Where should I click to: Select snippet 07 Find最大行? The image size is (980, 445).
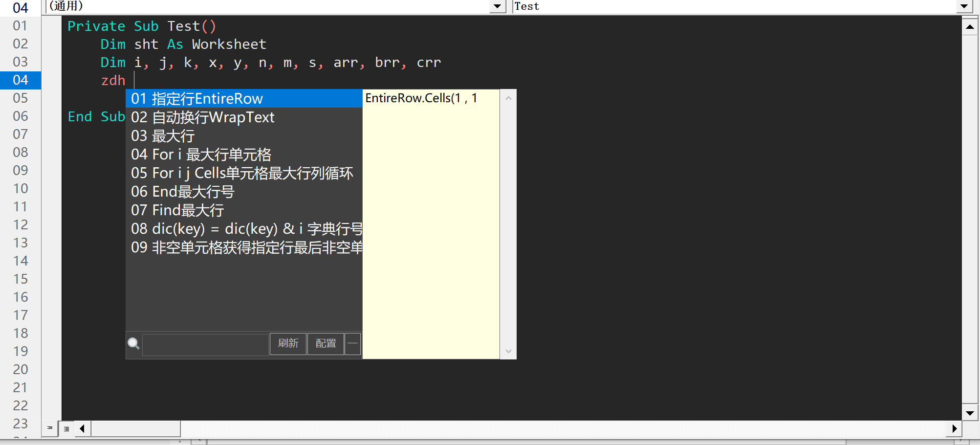244,210
